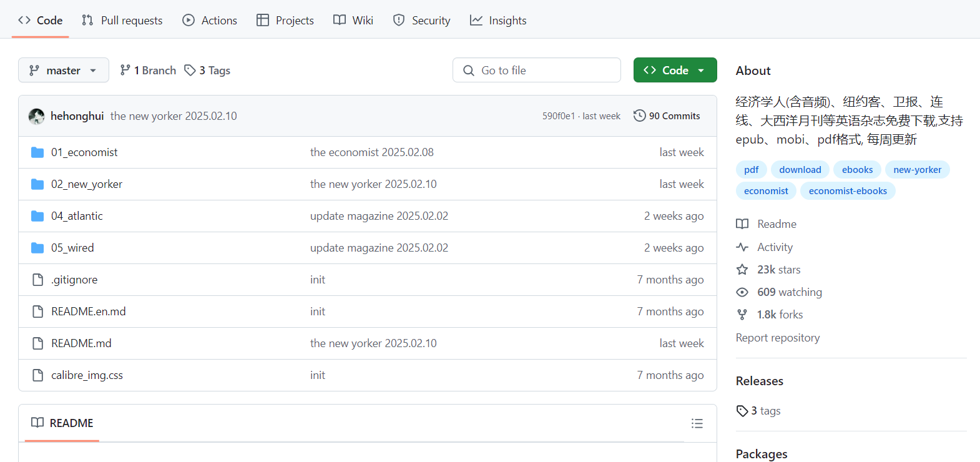980x462 pixels.
Task: Click the 01_economist folder icon
Action: 37,152
